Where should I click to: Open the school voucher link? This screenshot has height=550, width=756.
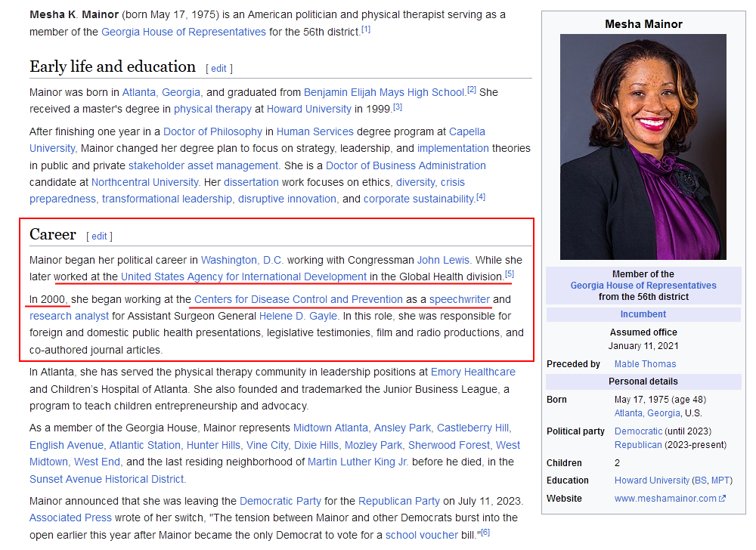click(x=421, y=535)
